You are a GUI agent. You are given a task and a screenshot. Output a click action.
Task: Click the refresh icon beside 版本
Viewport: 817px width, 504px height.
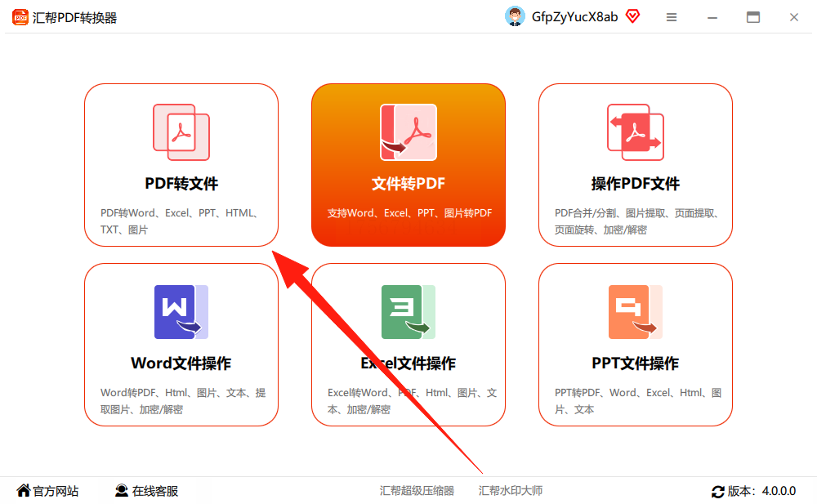tap(718, 491)
